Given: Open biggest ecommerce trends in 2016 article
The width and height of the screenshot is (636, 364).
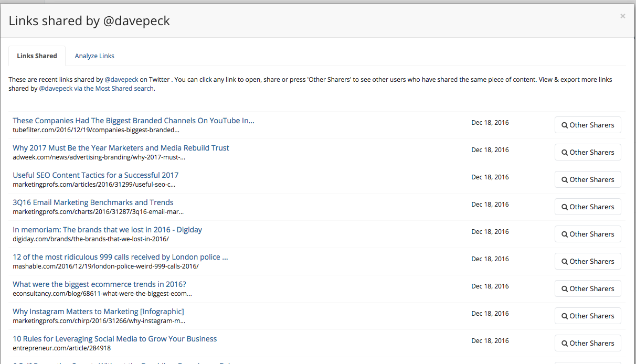Looking at the screenshot, I should [99, 284].
